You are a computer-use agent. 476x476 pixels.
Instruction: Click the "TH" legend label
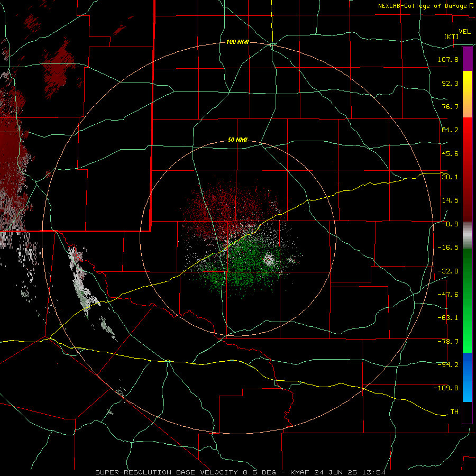[x=454, y=412]
